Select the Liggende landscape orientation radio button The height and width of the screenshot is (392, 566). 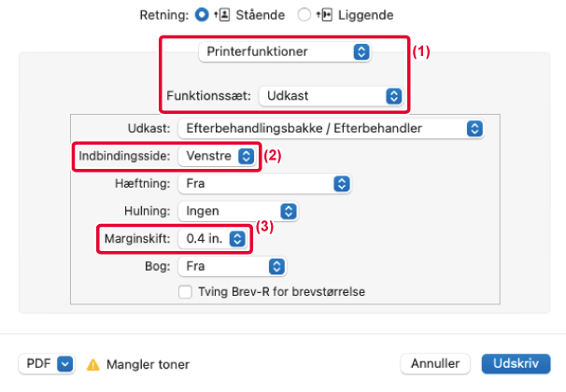click(x=304, y=15)
